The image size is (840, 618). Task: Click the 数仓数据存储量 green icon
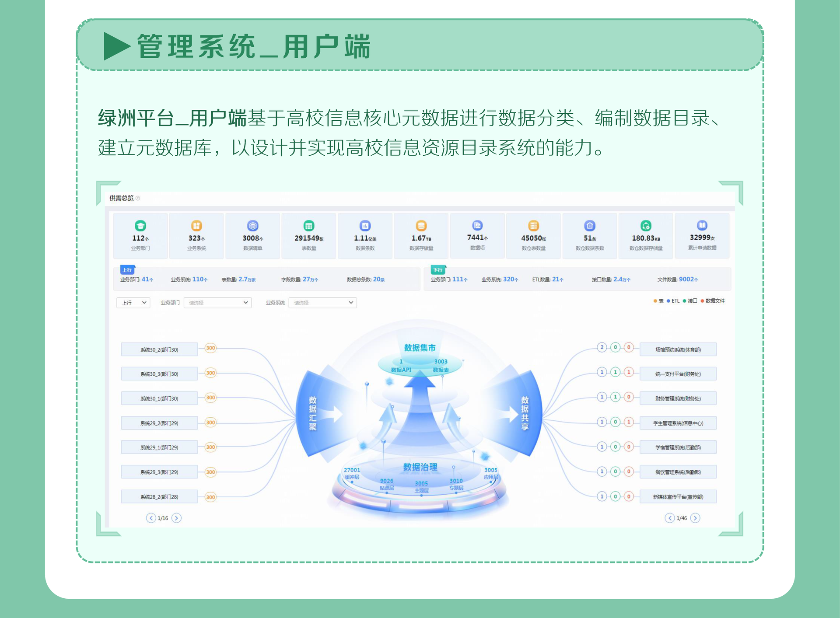646,226
